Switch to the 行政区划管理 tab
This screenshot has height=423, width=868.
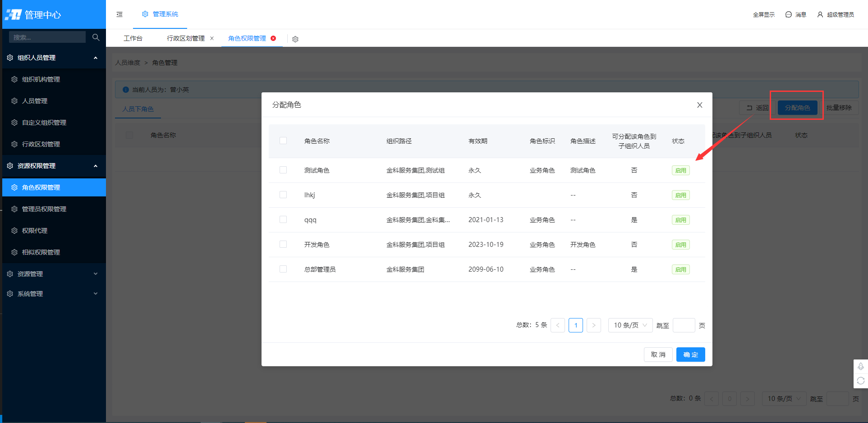coord(186,38)
